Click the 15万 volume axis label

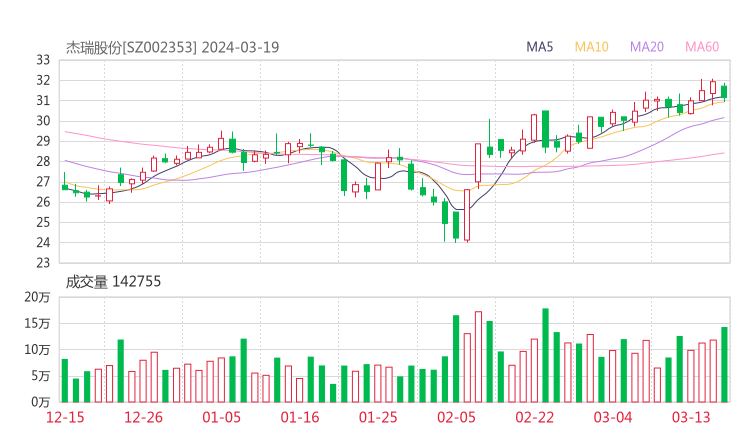click(x=37, y=323)
